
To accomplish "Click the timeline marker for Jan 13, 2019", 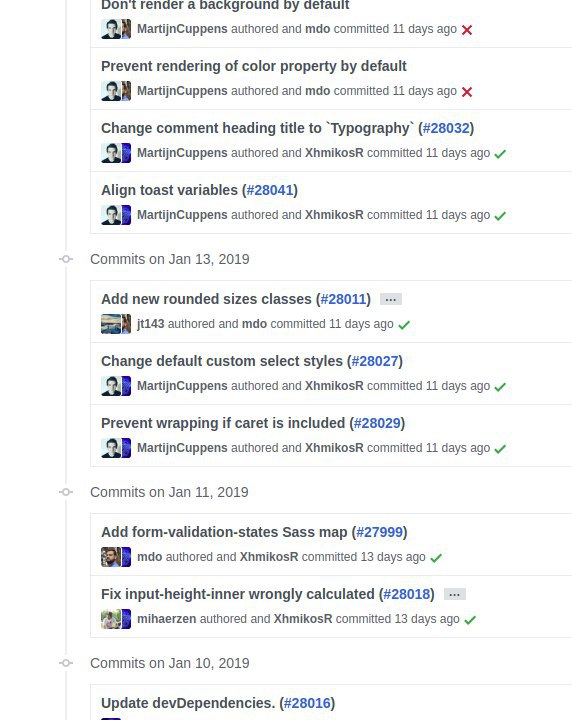I will tap(66, 259).
